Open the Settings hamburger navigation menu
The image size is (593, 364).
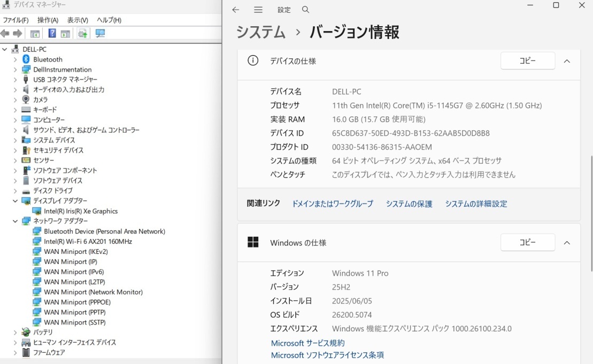click(258, 10)
